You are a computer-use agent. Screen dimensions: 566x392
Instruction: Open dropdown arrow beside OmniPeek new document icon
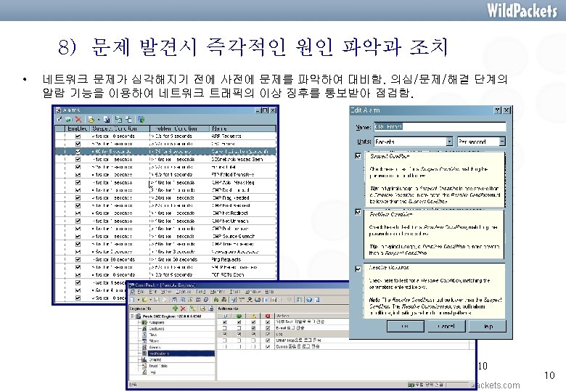click(x=139, y=300)
